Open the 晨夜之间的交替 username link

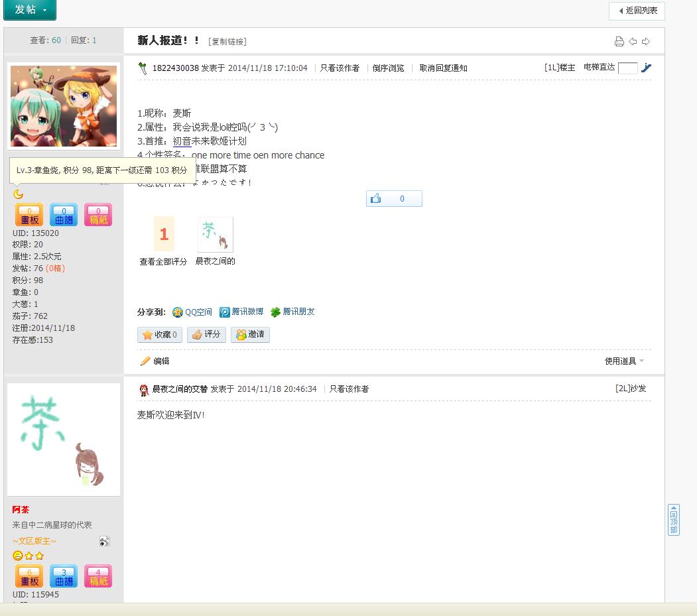click(x=180, y=389)
